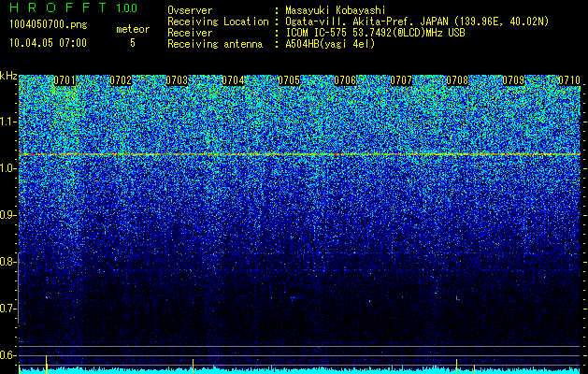Click the 0707 time marker
Screen dimensions: 588x374
click(x=401, y=80)
